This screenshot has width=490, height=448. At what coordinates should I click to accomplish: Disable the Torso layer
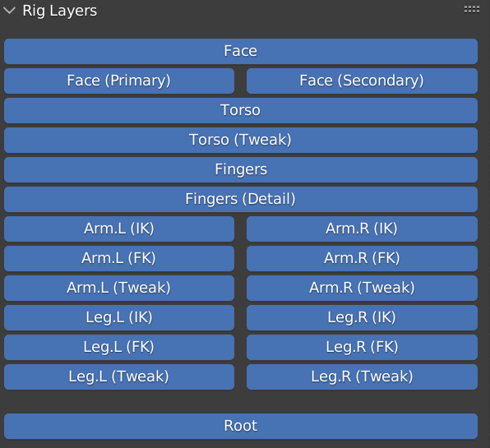pos(241,110)
